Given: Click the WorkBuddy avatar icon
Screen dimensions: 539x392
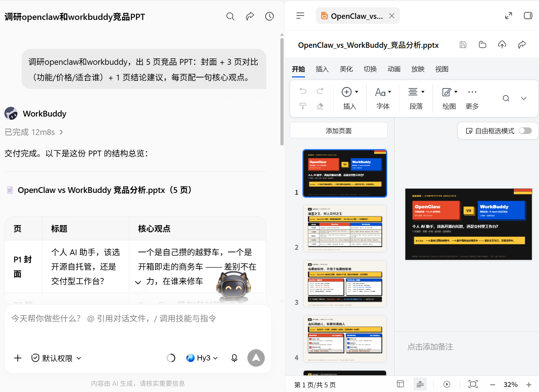Looking at the screenshot, I should (11, 113).
